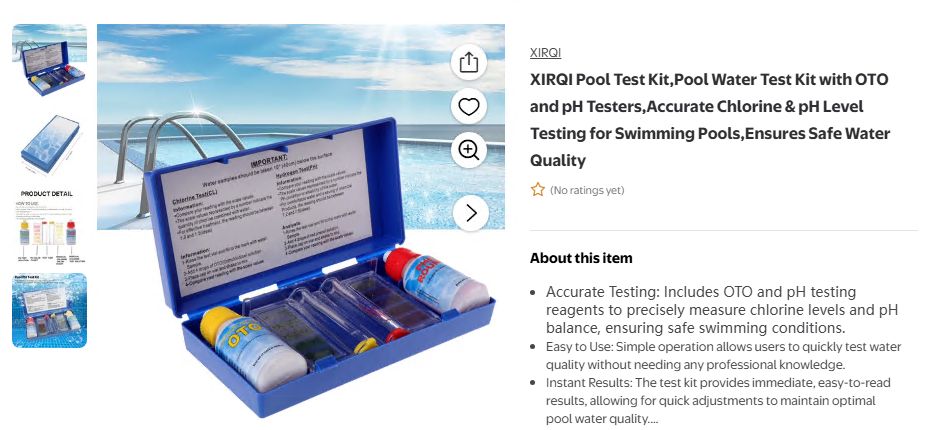Click the Accurate Testing bullet point
The width and height of the screenshot is (937, 430).
click(721, 310)
